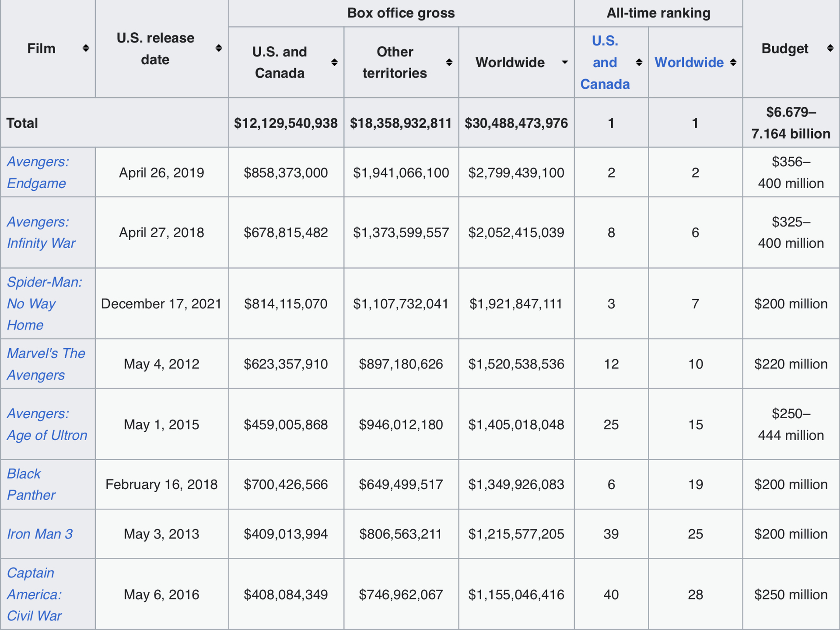Select Age of Ultron budget $250–444 million
Screen dimensions: 840x630
point(791,424)
